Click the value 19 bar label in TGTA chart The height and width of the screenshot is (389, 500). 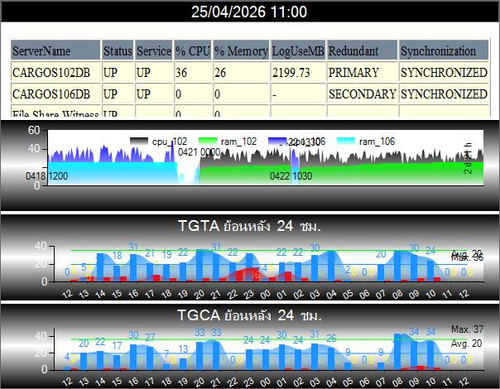coord(167,255)
